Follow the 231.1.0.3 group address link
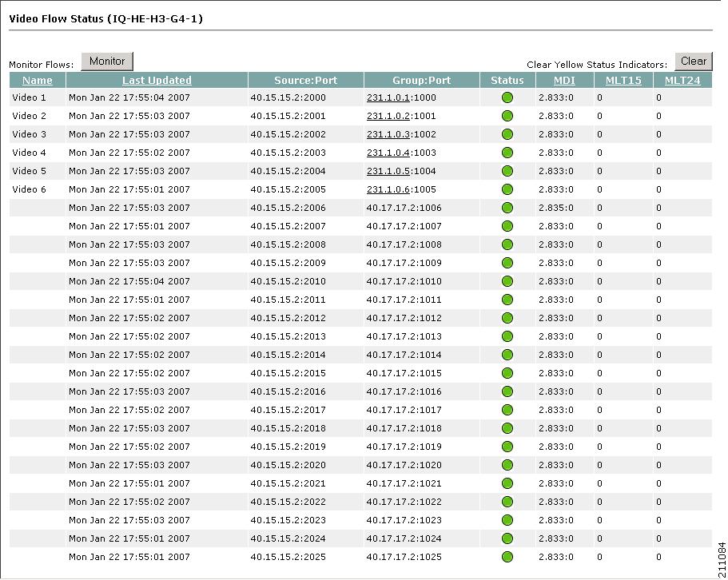This screenshot has height=580, width=728. [x=389, y=134]
